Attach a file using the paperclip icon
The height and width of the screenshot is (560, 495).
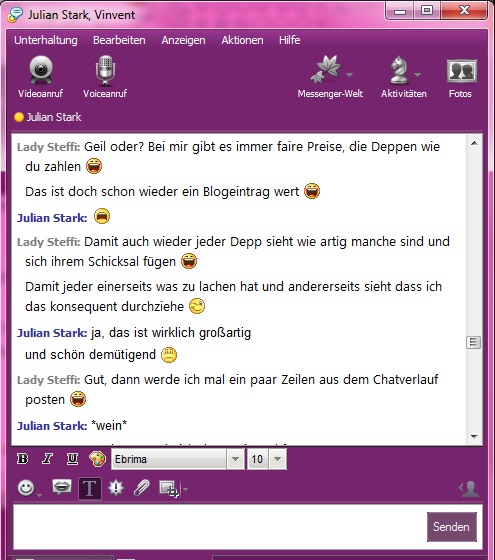[x=141, y=488]
